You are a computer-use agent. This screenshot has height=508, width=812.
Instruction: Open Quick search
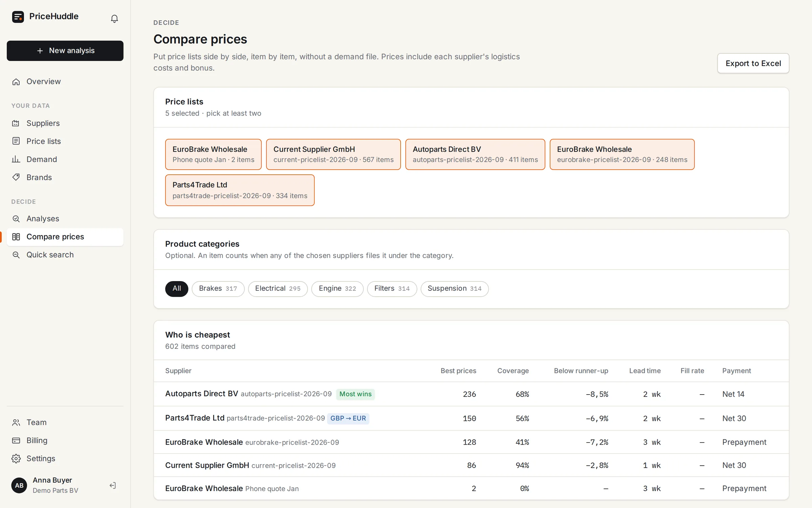[x=65, y=255]
